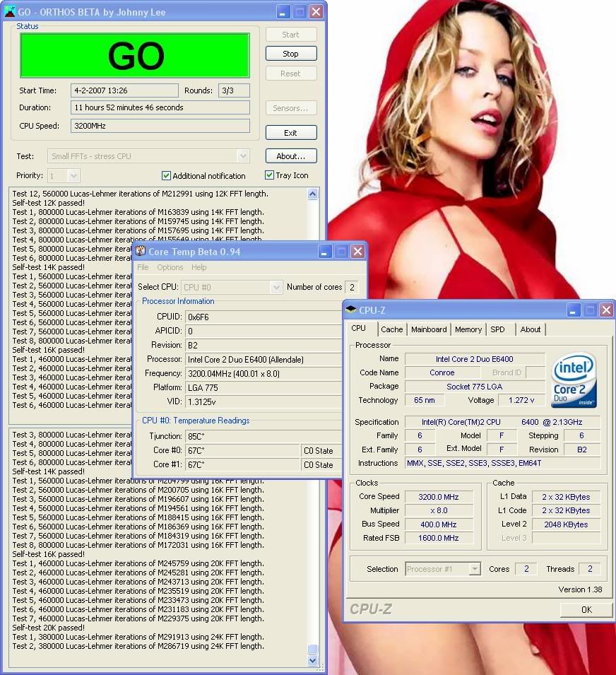Screen dimensions: 616x675
Task: Click the CPUID field showing 0x6F6
Action: pyautogui.click(x=263, y=317)
